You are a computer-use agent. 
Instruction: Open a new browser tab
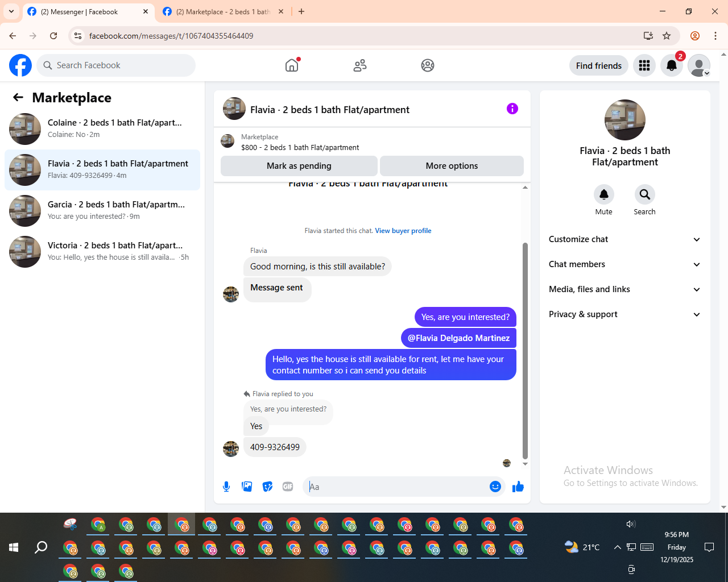(301, 11)
